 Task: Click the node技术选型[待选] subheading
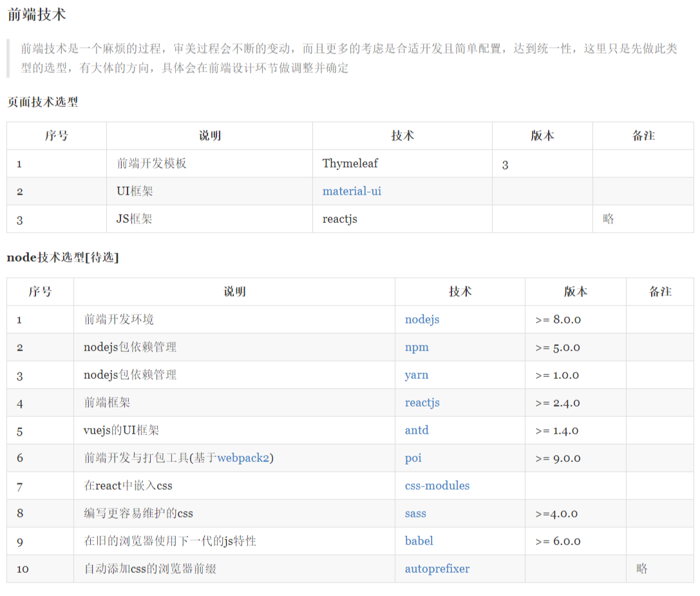coord(62,257)
